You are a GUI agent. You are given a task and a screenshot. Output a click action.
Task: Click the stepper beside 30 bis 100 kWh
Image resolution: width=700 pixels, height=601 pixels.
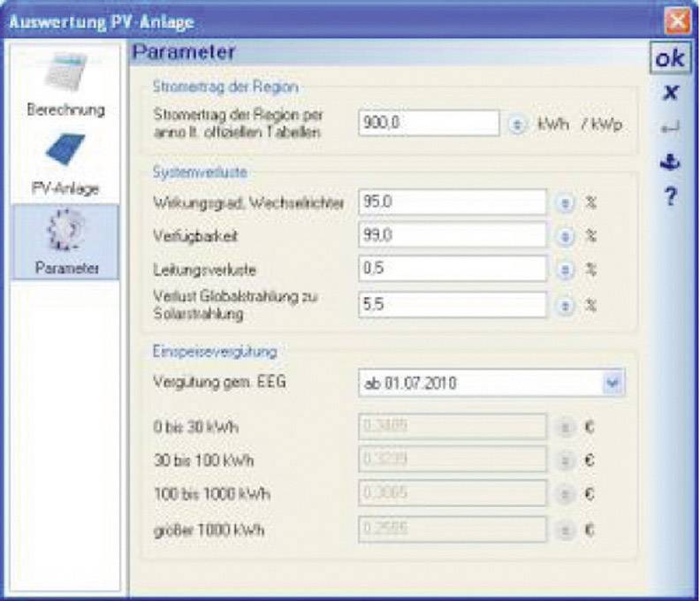(x=565, y=460)
